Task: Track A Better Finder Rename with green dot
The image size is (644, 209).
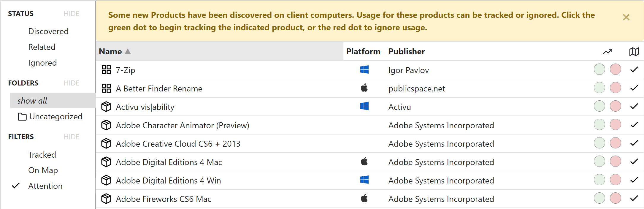Action: pyautogui.click(x=599, y=88)
